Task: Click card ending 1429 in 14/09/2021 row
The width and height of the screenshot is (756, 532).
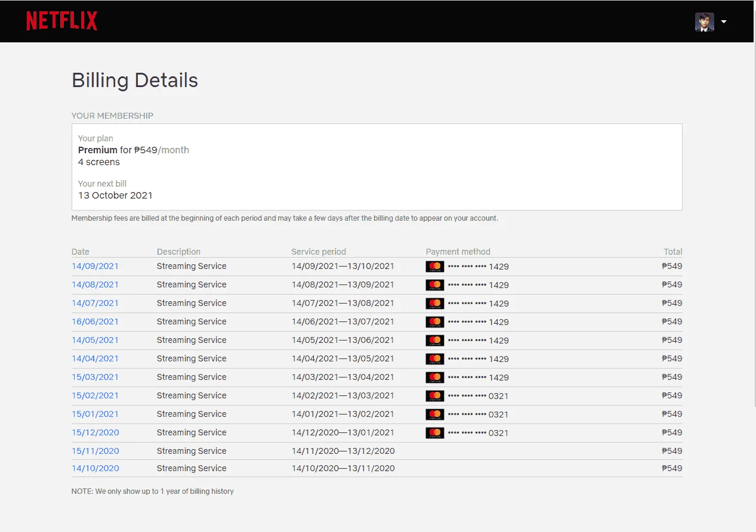Action: pyautogui.click(x=479, y=267)
